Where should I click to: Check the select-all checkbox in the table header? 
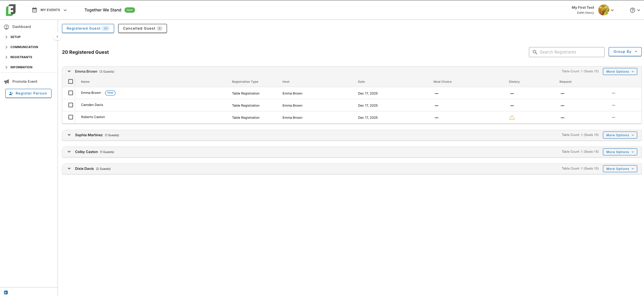71,81
